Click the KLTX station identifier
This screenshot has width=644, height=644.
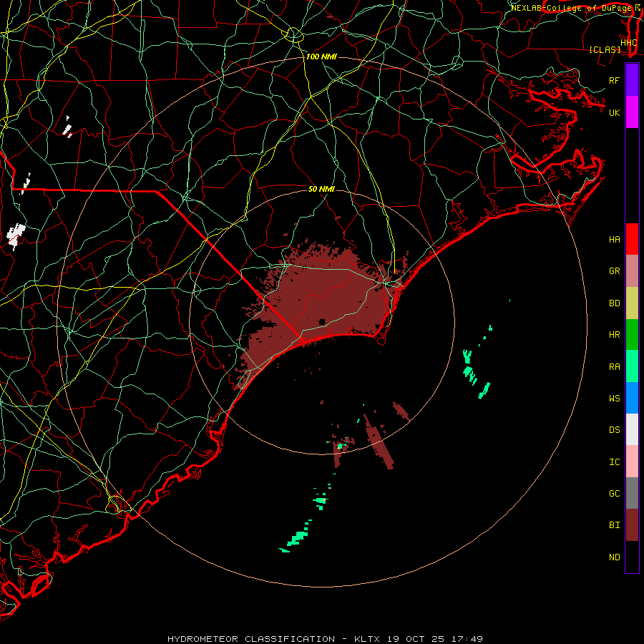[367, 639]
